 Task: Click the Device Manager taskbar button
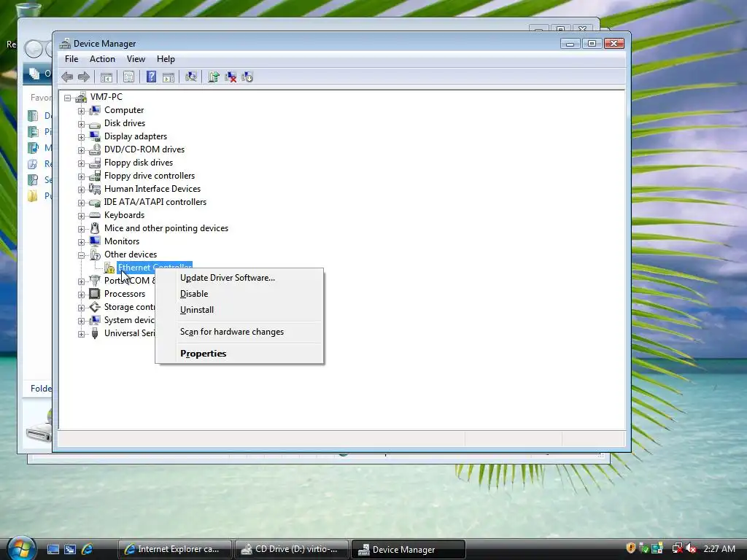click(409, 550)
